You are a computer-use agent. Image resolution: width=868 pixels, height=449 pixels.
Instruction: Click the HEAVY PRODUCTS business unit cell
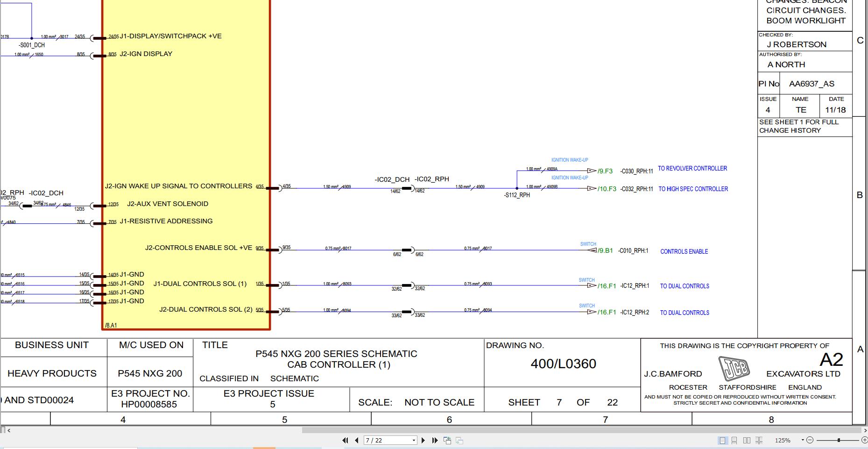[52, 373]
